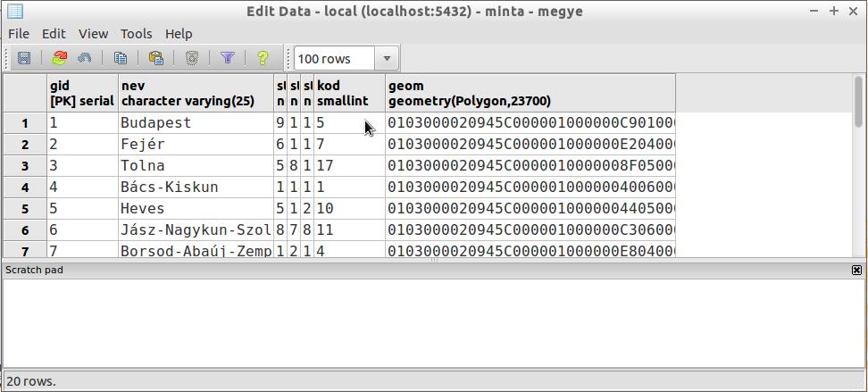
Task: Click the Borsod-Abaúj-Zemp cell
Action: point(196,250)
